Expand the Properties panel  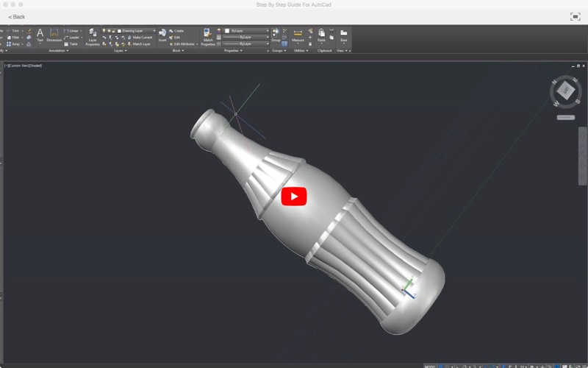coord(233,51)
